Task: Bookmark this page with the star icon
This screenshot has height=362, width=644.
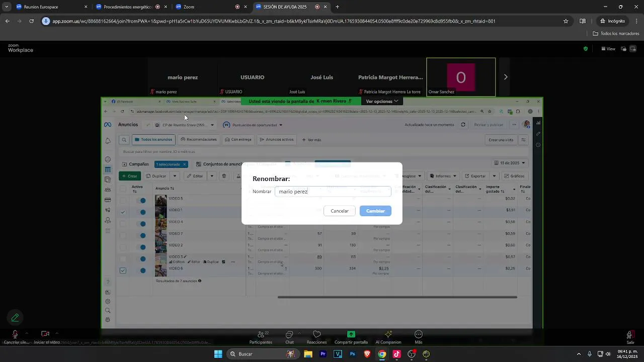Action: [566, 21]
